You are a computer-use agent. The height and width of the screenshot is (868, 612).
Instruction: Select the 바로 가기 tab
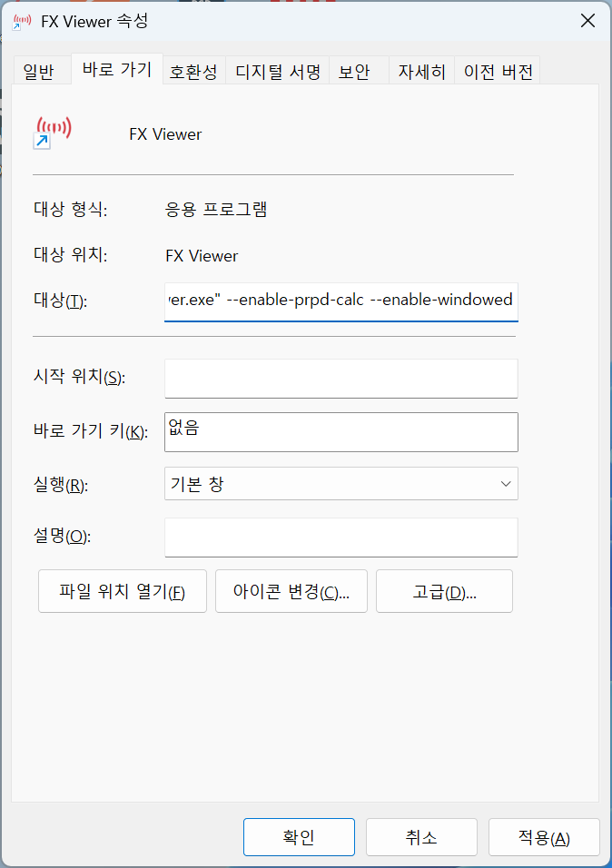tap(117, 69)
